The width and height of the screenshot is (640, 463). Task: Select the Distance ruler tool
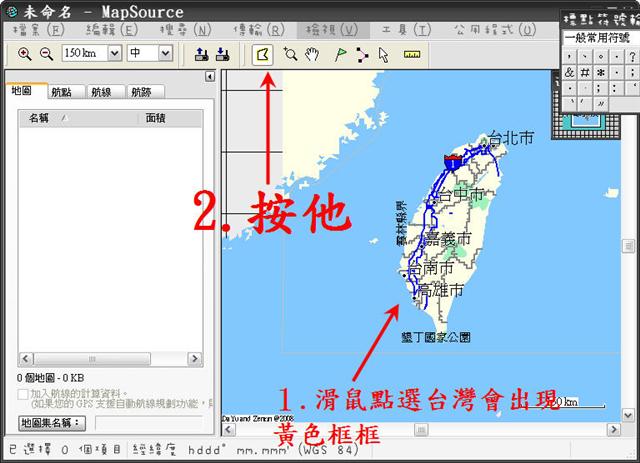click(x=412, y=54)
